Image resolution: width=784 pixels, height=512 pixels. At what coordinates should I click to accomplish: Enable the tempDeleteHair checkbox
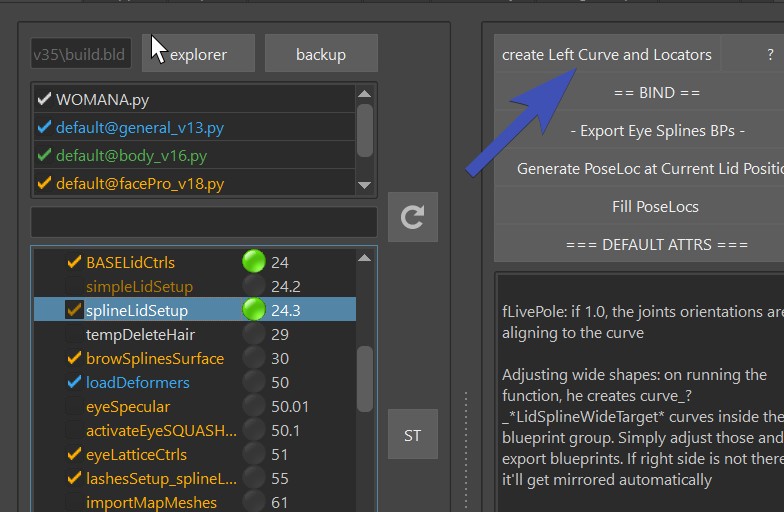click(74, 334)
